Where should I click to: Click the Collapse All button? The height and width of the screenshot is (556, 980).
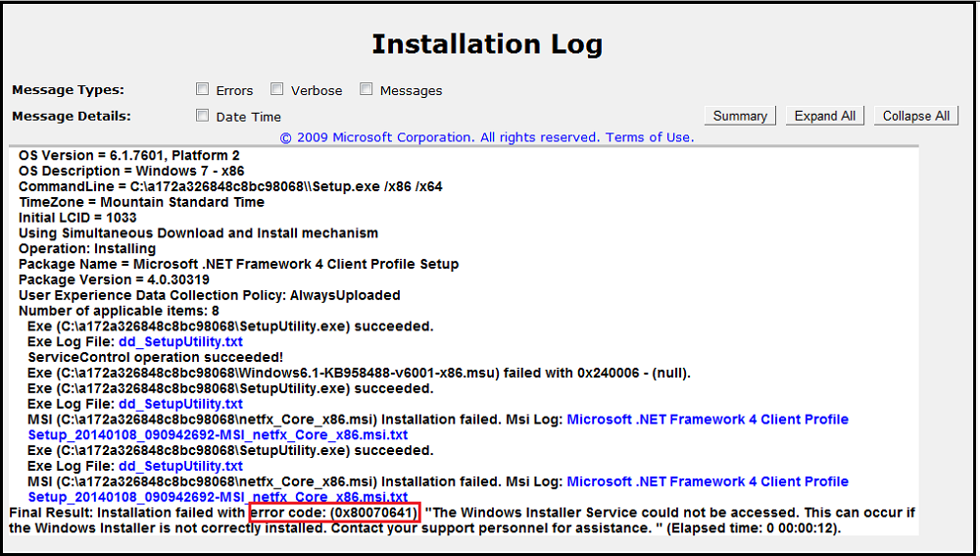tap(915, 116)
